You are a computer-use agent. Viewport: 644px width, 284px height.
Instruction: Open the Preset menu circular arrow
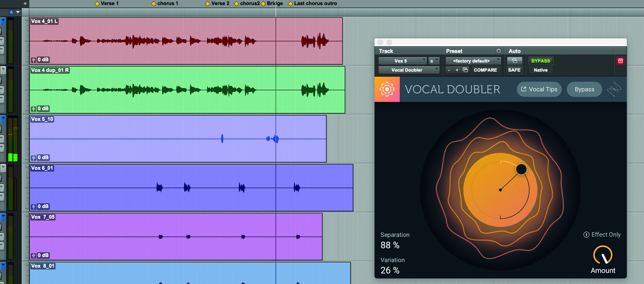[498, 51]
